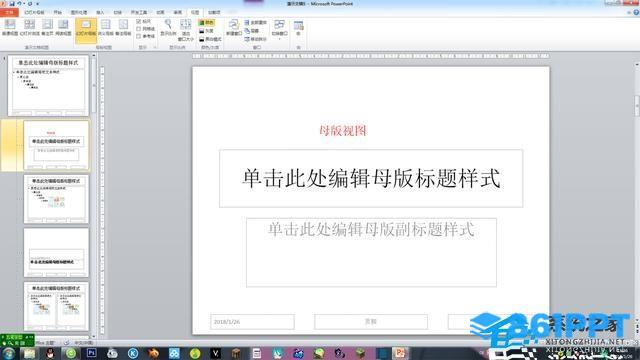
Task: Switch to the Insert ribbon tab
Action: tap(100, 13)
